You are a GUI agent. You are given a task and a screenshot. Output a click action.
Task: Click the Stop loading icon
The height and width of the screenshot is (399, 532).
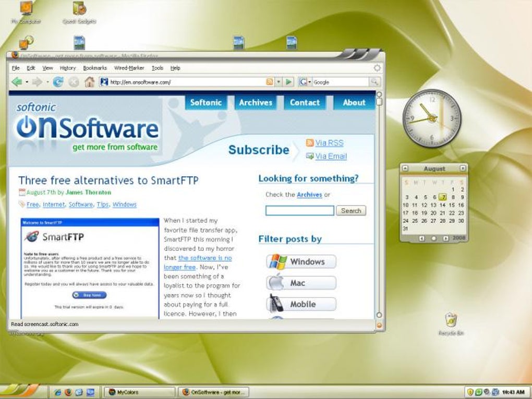coord(74,82)
